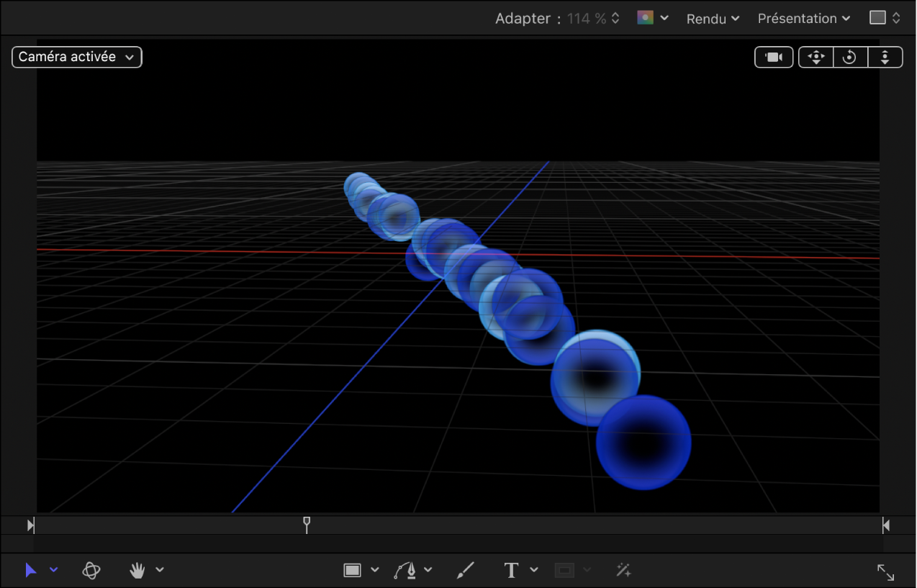Select the Text tool

(x=511, y=569)
